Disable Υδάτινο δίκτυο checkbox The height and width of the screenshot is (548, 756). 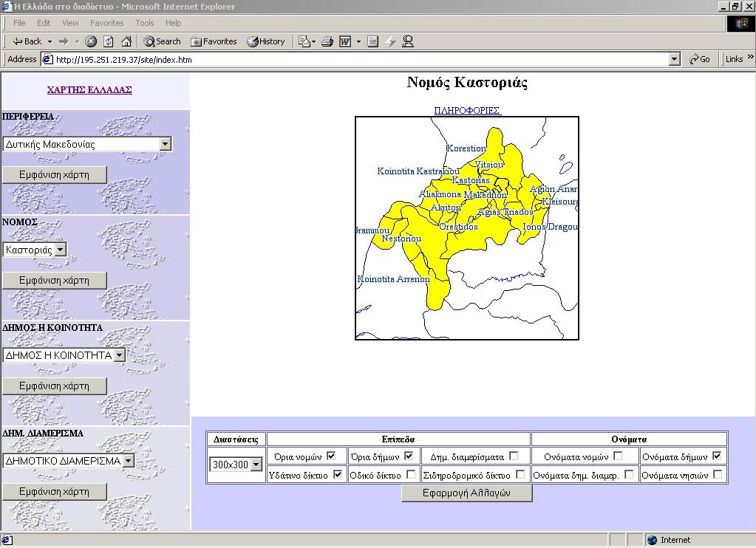(x=338, y=474)
